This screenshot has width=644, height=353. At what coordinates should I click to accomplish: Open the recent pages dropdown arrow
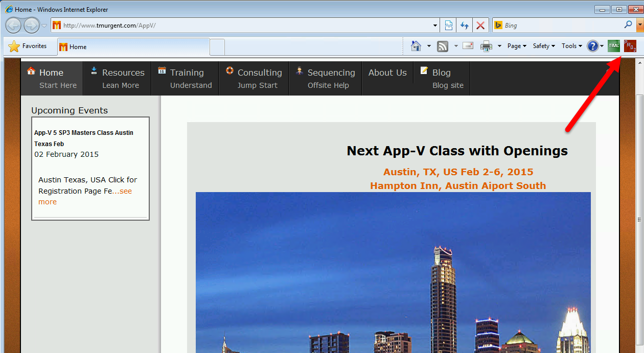coord(44,26)
